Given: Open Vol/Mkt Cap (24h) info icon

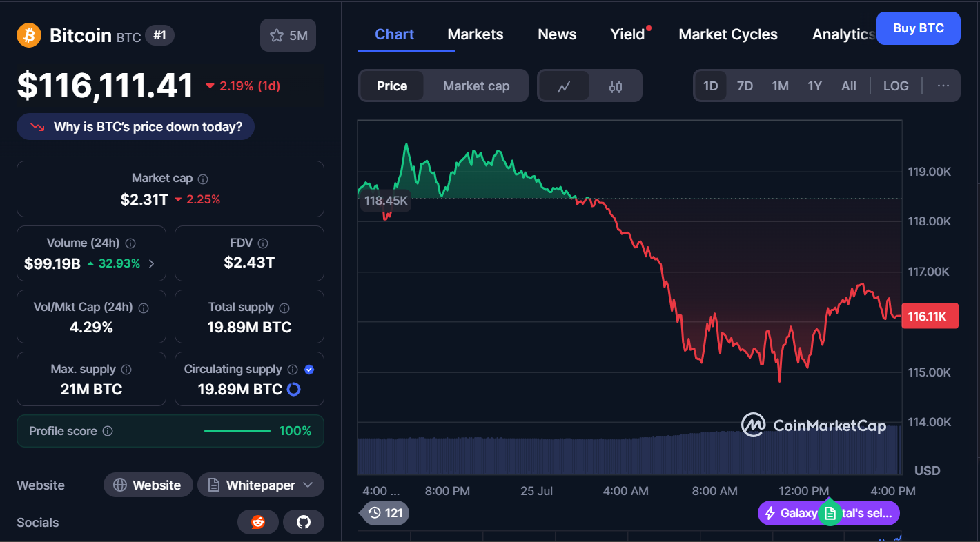Looking at the screenshot, I should (144, 308).
